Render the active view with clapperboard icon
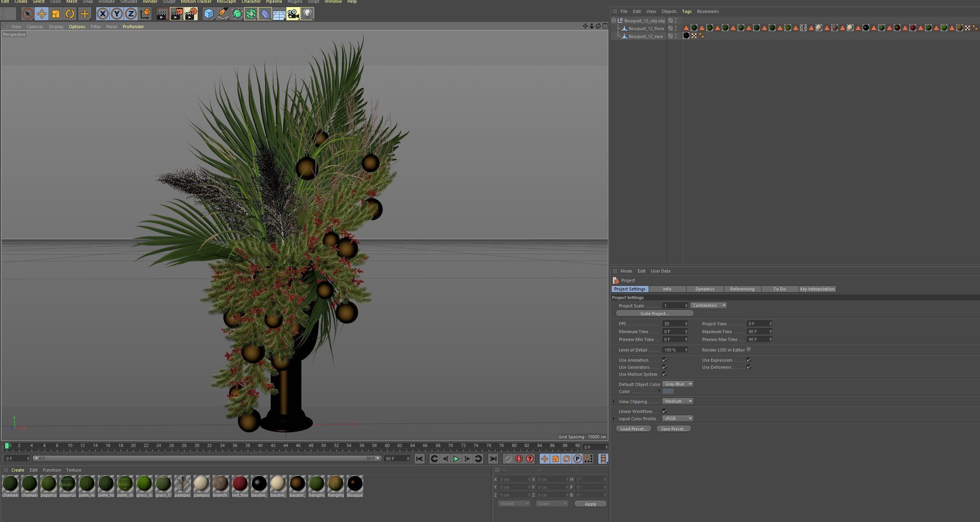The image size is (980, 522). click(x=162, y=14)
